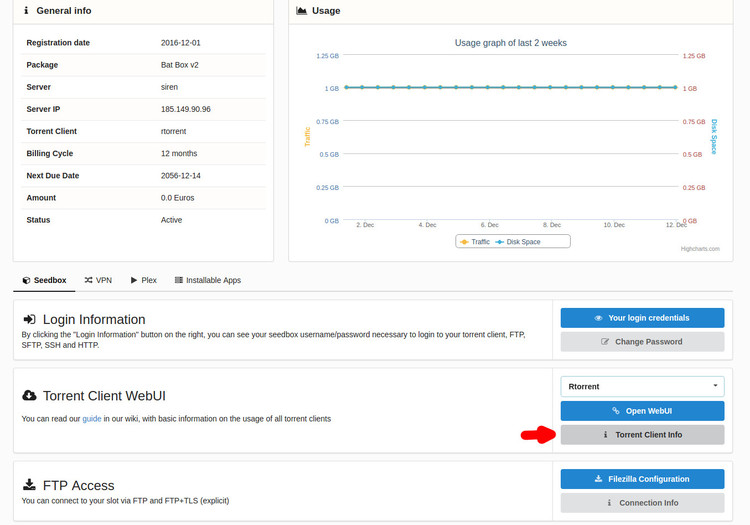750x525 pixels.
Task: Toggle the Disk Space series in the legend
Action: point(518,242)
